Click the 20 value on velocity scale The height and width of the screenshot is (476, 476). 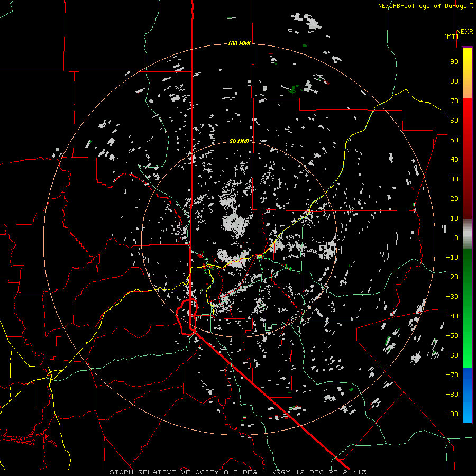(454, 198)
